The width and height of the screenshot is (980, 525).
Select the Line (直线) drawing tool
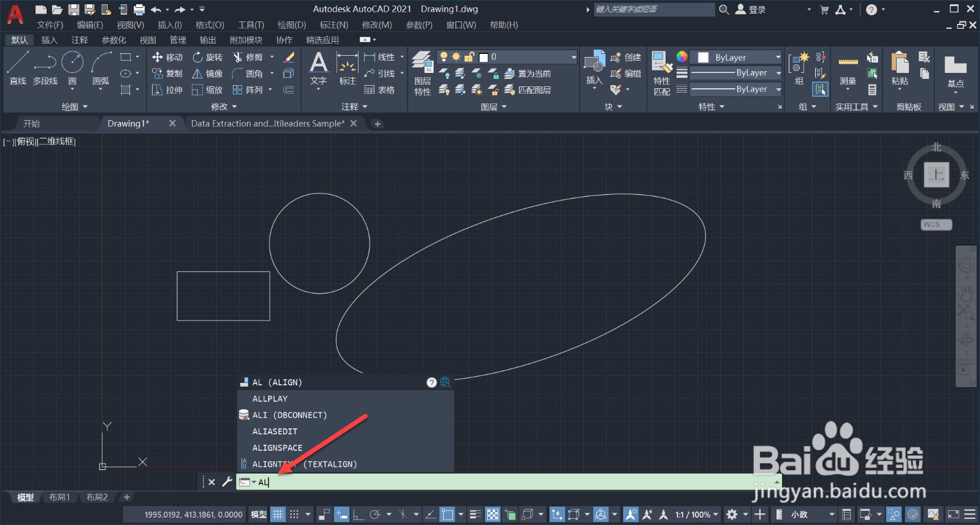[18, 68]
